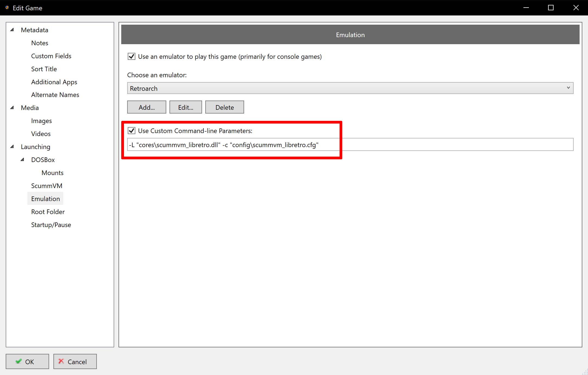Open the Custom Fields page
588x375 pixels.
point(51,56)
